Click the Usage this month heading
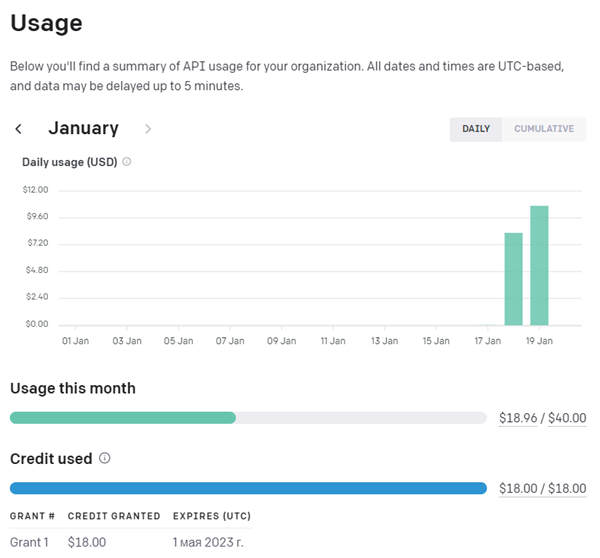The width and height of the screenshot is (600, 558). click(x=73, y=388)
